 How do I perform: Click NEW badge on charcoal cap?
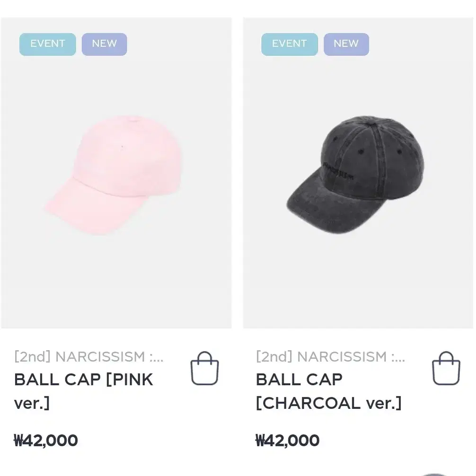(x=346, y=44)
